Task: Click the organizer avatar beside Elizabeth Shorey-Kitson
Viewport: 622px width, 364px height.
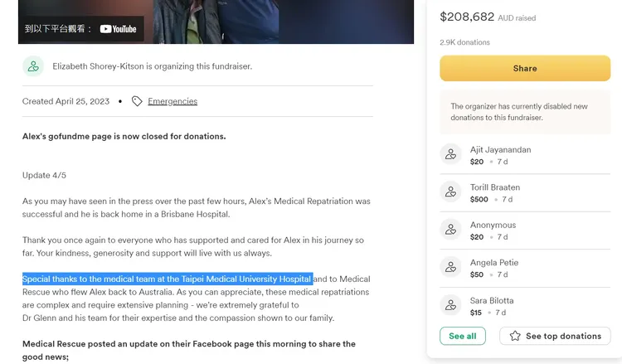Action: tap(33, 66)
